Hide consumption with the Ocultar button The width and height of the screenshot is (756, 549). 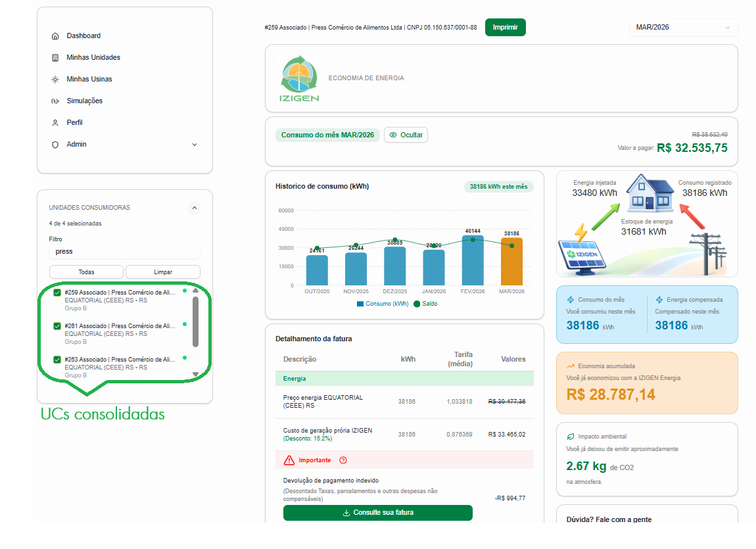(x=406, y=135)
